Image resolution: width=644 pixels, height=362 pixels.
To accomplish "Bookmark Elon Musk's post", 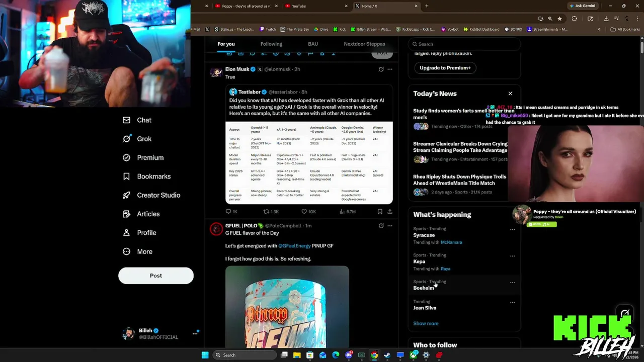I will [x=380, y=212].
